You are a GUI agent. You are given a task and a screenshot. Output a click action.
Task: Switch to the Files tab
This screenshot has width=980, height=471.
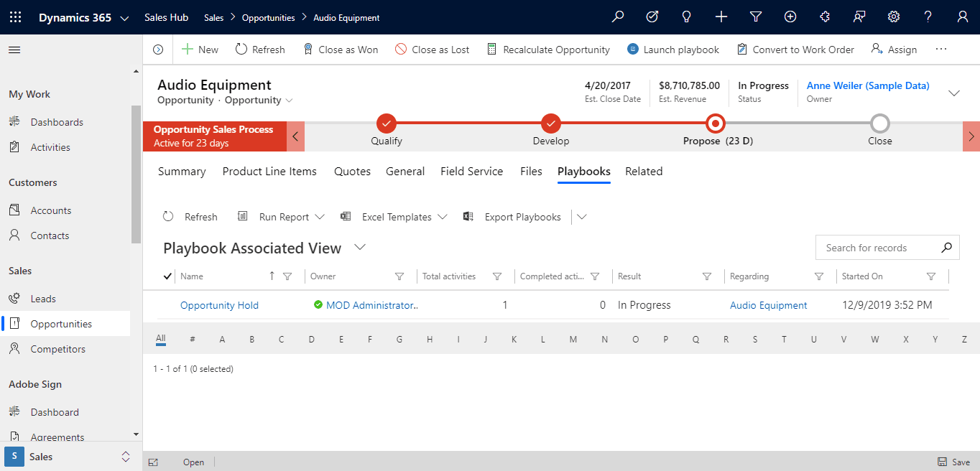pyautogui.click(x=531, y=172)
